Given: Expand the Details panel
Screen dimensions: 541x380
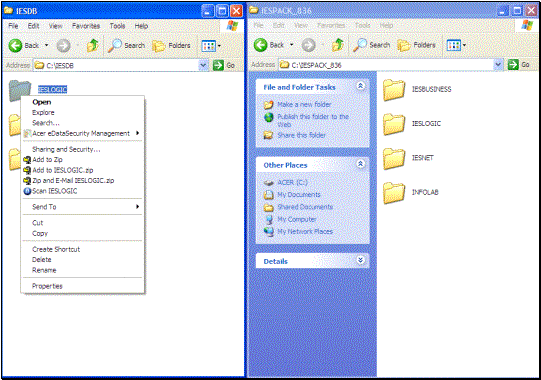Looking at the screenshot, I should (360, 260).
